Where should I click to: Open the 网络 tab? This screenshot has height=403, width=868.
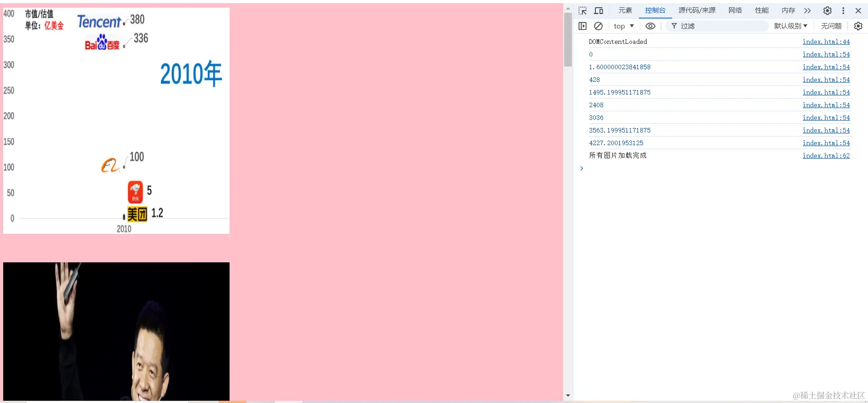tap(735, 10)
